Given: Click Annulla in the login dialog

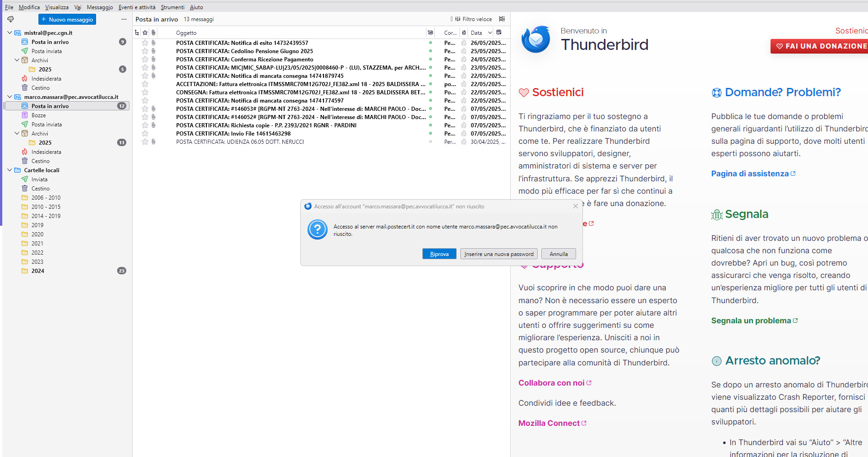Looking at the screenshot, I should point(559,254).
